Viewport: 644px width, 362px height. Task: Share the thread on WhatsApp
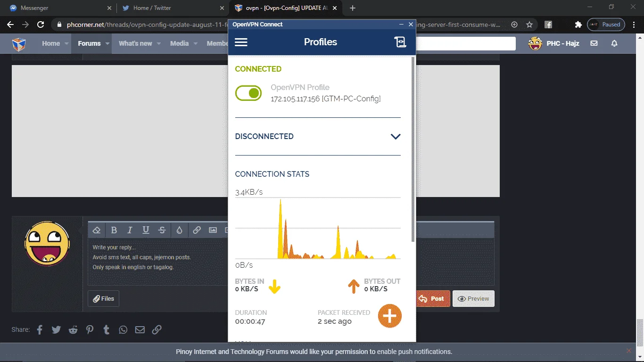point(123,329)
